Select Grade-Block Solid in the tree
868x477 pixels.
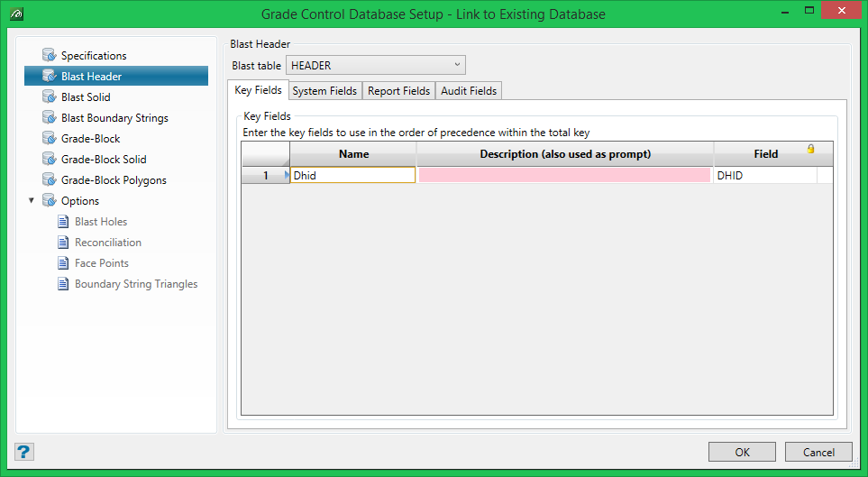pyautogui.click(x=104, y=159)
